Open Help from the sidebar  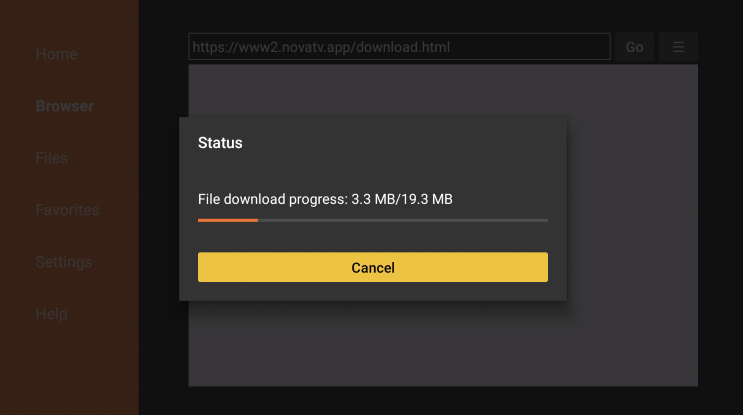(51, 314)
